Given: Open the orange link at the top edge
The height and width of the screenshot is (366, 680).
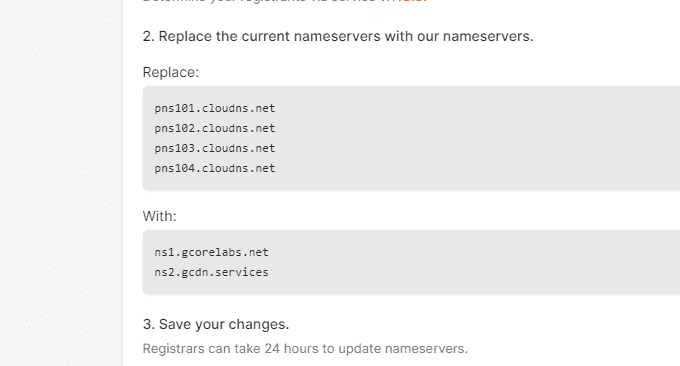Looking at the screenshot, I should coord(401,1).
